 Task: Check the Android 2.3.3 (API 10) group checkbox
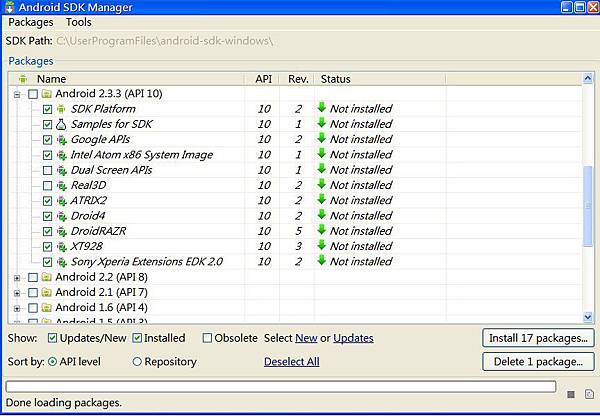(33, 94)
